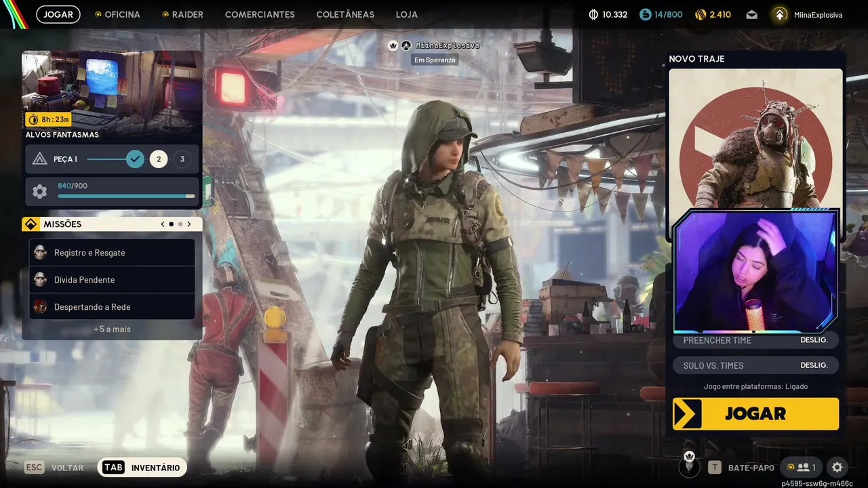Open the COMERCIANTES tab

pyautogui.click(x=260, y=14)
